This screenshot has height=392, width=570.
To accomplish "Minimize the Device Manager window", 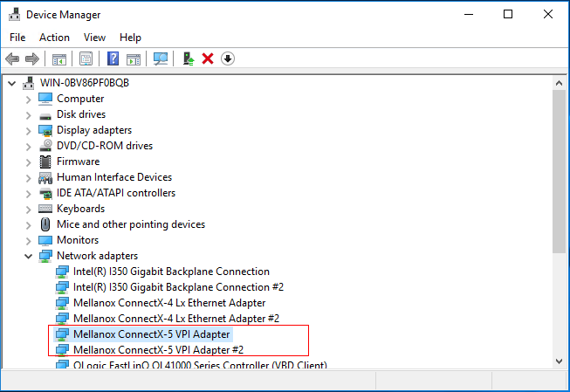I will click(469, 14).
